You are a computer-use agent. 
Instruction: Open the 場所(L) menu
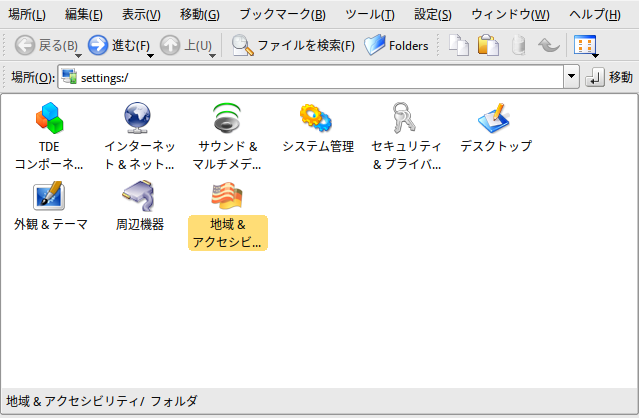(x=27, y=15)
